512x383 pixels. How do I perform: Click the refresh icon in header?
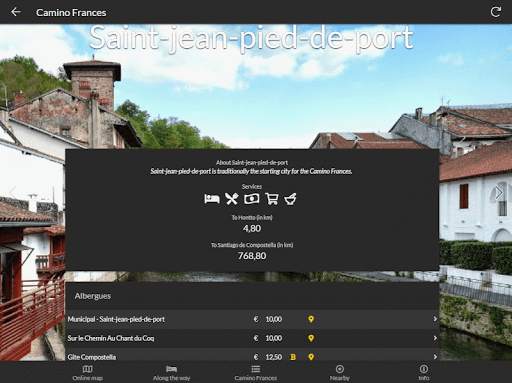coord(496,12)
